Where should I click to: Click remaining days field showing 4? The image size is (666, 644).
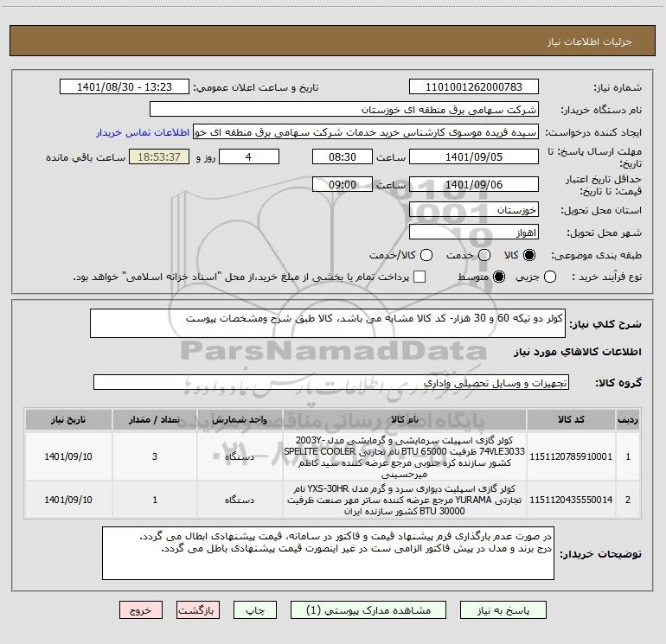pos(249,156)
